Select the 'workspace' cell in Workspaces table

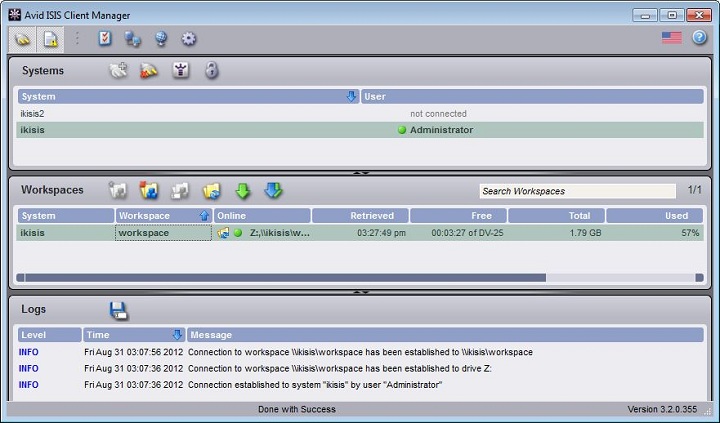click(163, 233)
